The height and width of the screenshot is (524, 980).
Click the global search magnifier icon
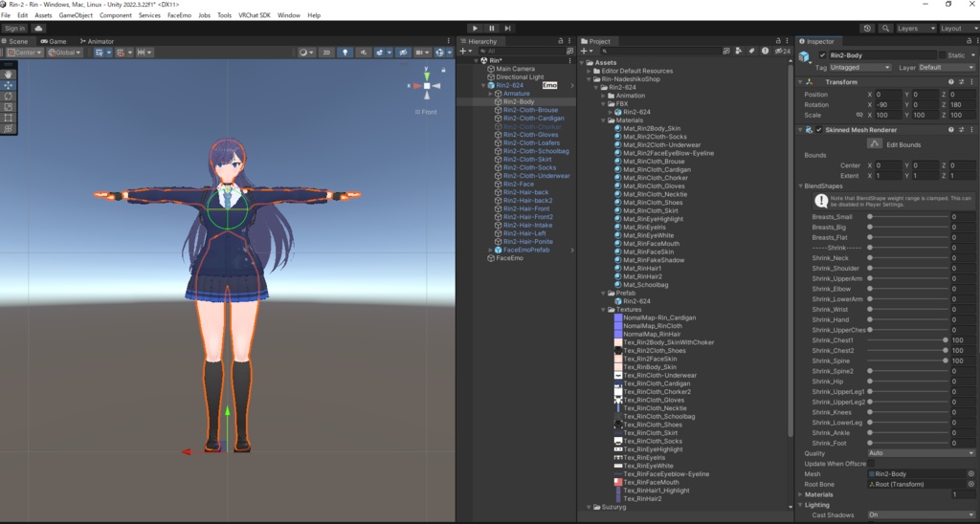point(885,28)
